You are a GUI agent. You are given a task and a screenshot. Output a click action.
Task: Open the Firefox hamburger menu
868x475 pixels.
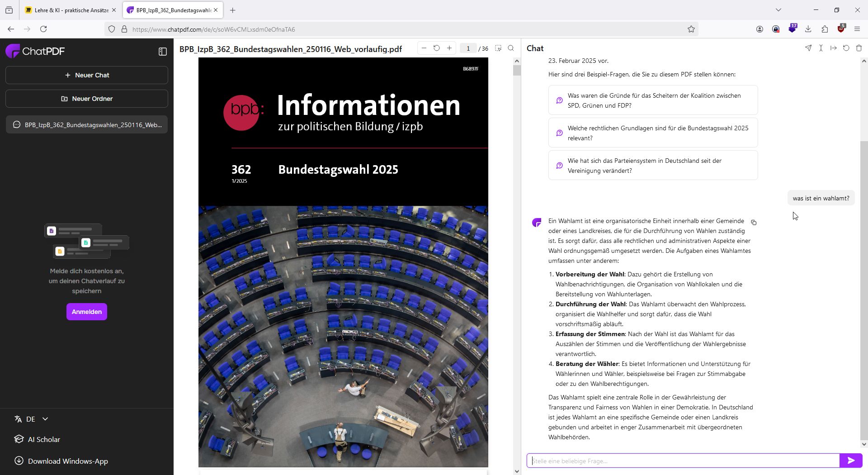857,29
